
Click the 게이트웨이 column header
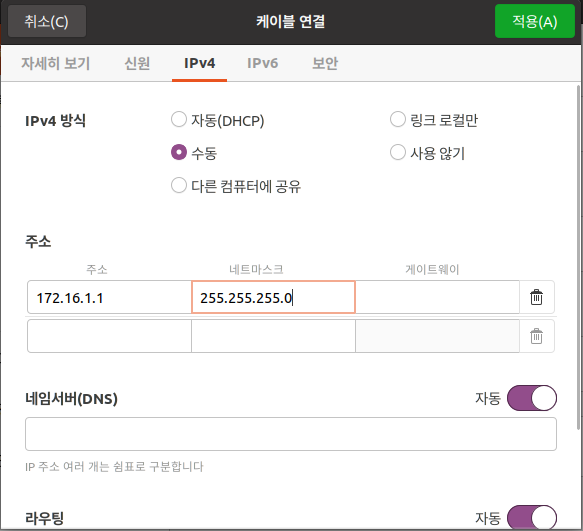click(432, 269)
